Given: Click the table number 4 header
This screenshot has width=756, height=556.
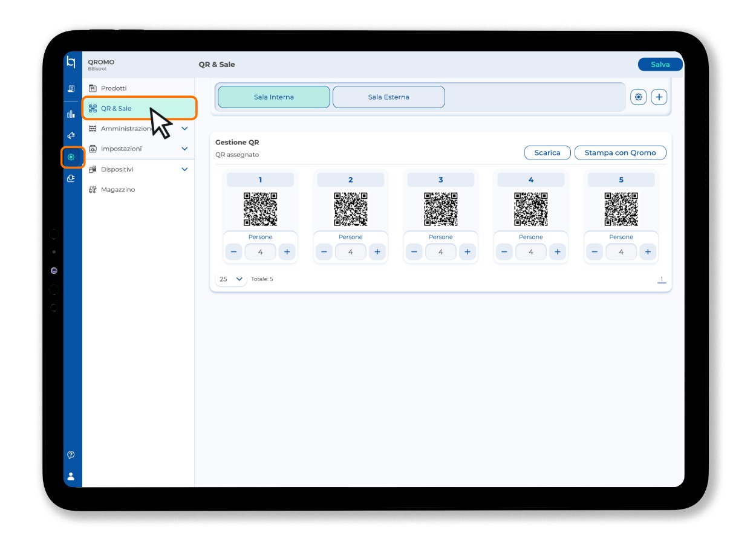Looking at the screenshot, I should pyautogui.click(x=531, y=179).
